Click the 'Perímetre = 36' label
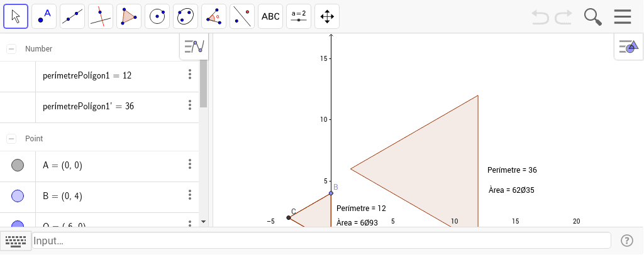 click(512, 170)
